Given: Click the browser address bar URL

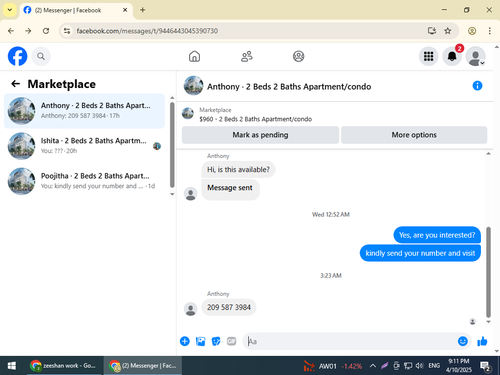Looking at the screenshot, I should click(147, 31).
